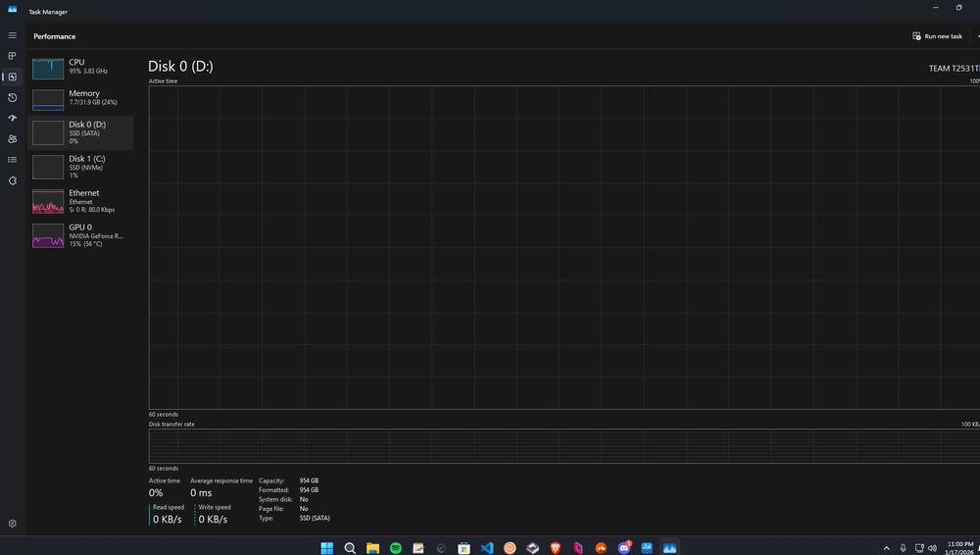
Task: Open the Details page list icon
Action: point(12,160)
